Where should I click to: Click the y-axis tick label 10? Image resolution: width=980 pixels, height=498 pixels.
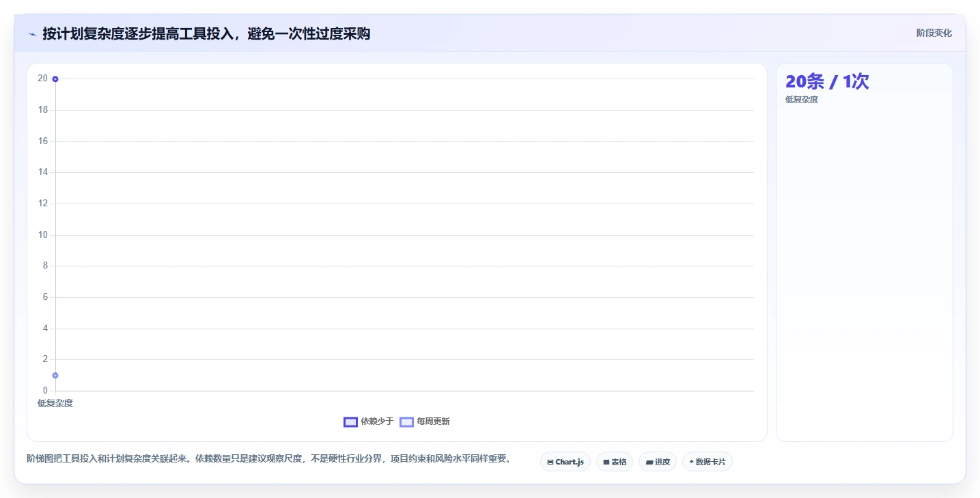43,234
